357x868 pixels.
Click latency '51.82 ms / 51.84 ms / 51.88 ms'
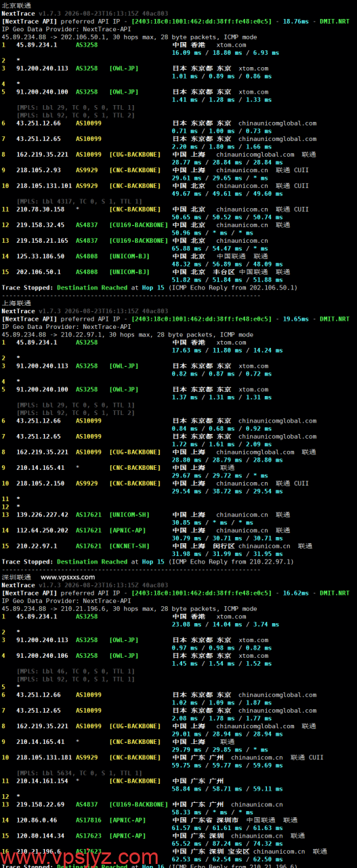[x=228, y=279]
